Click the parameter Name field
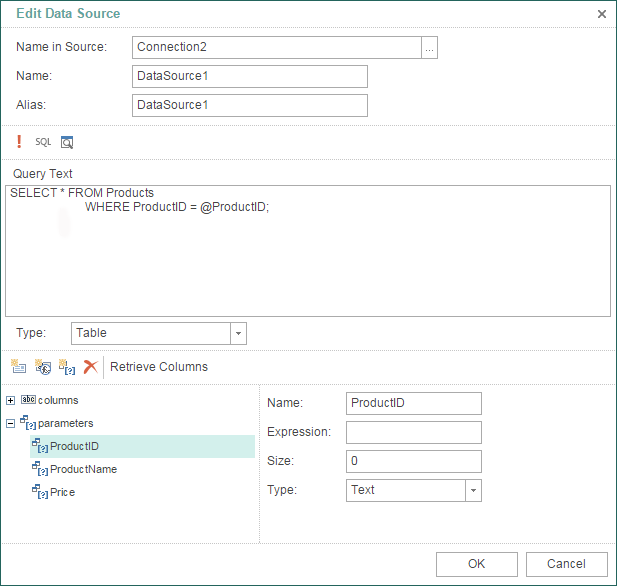The height and width of the screenshot is (586, 617). pos(414,403)
